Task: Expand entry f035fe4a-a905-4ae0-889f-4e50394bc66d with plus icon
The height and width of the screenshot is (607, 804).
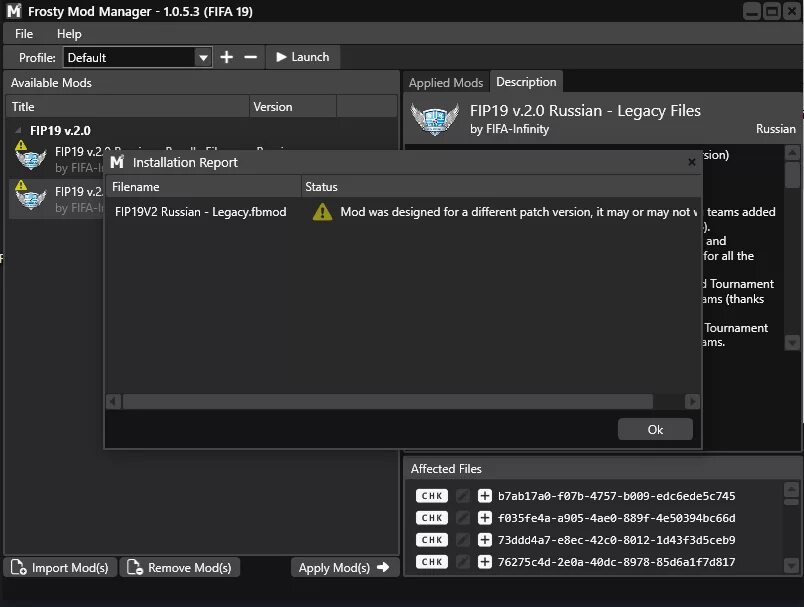Action: pos(485,518)
